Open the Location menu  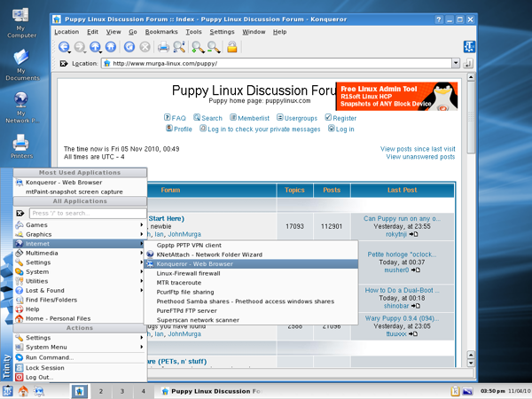point(66,32)
